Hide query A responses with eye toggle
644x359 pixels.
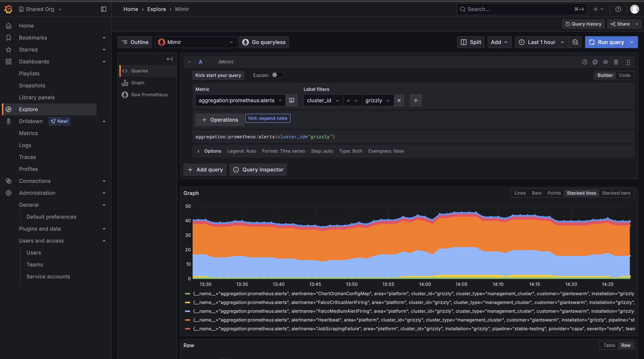coord(606,62)
